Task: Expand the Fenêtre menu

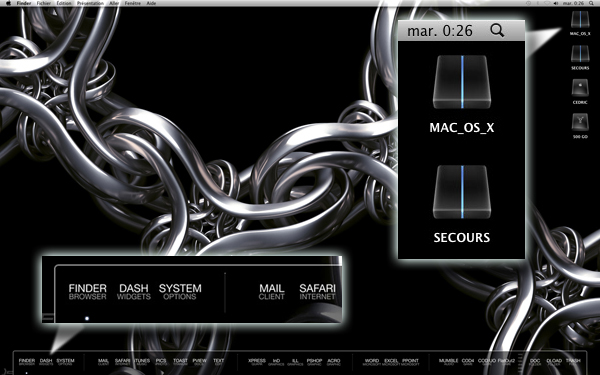Action: [x=133, y=3]
